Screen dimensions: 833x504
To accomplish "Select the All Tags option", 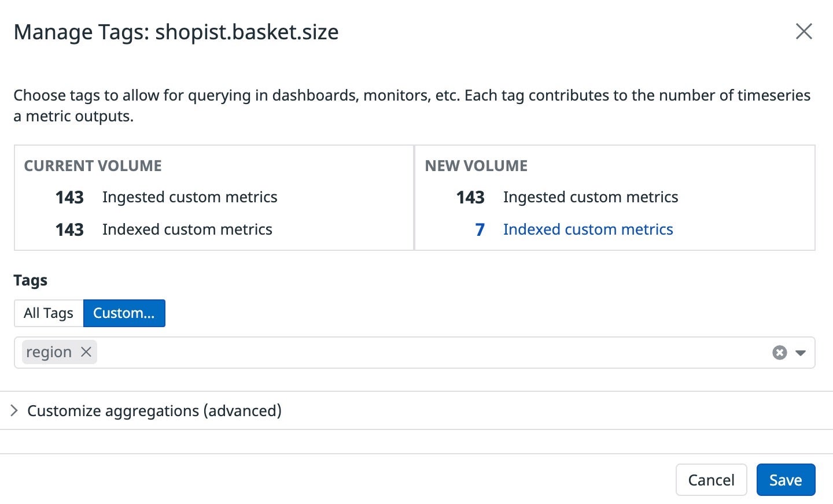I will (49, 313).
